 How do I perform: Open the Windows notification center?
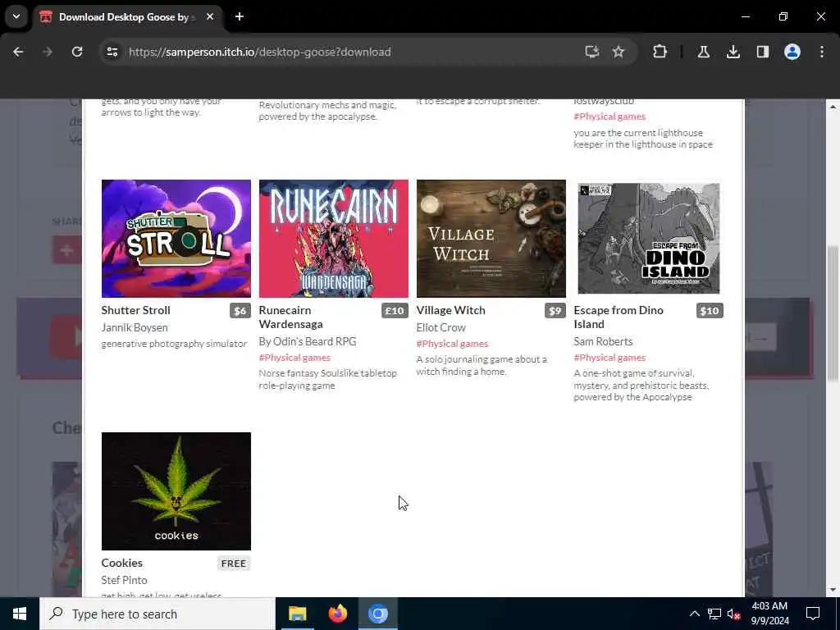pyautogui.click(x=813, y=614)
